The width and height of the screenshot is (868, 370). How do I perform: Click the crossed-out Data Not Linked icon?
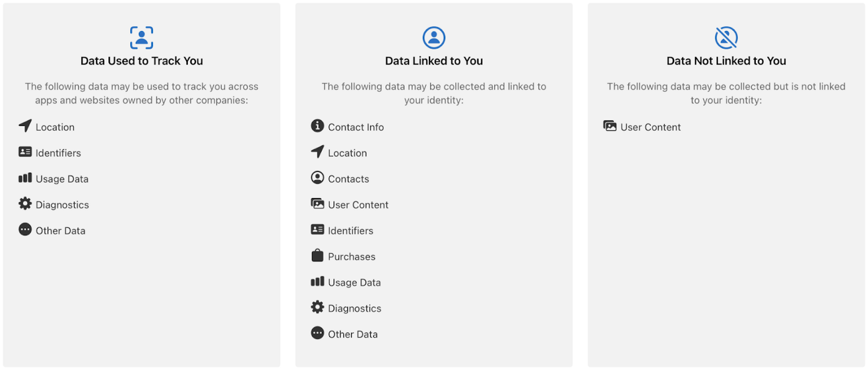[x=726, y=38]
